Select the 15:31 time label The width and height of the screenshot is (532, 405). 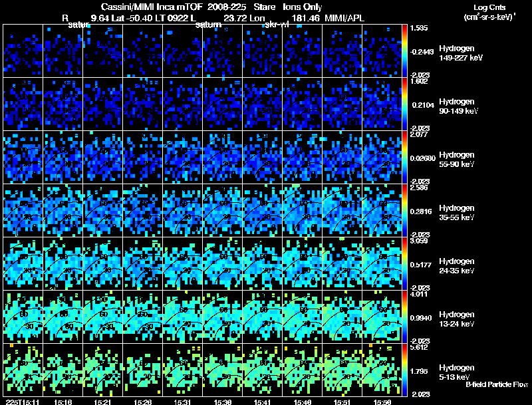point(182,402)
